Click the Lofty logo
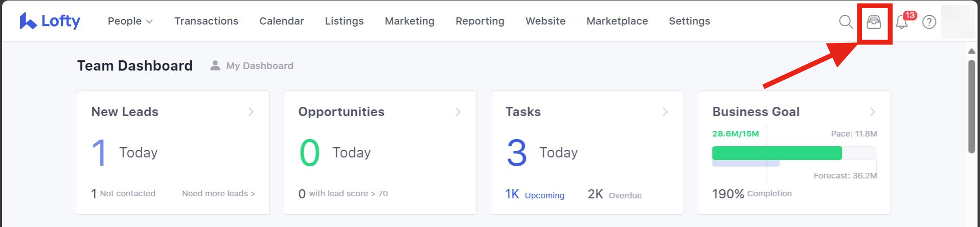980x227 pixels. 50,21
